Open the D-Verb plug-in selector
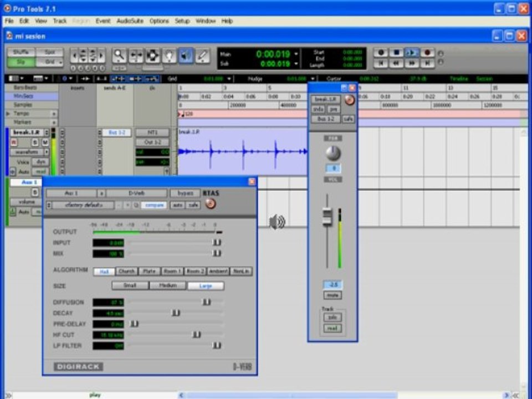 click(137, 193)
